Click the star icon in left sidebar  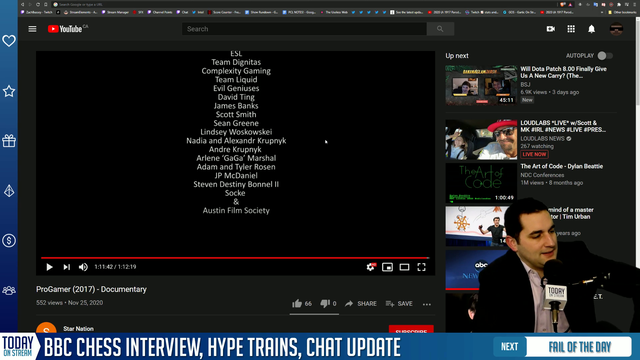[9, 91]
